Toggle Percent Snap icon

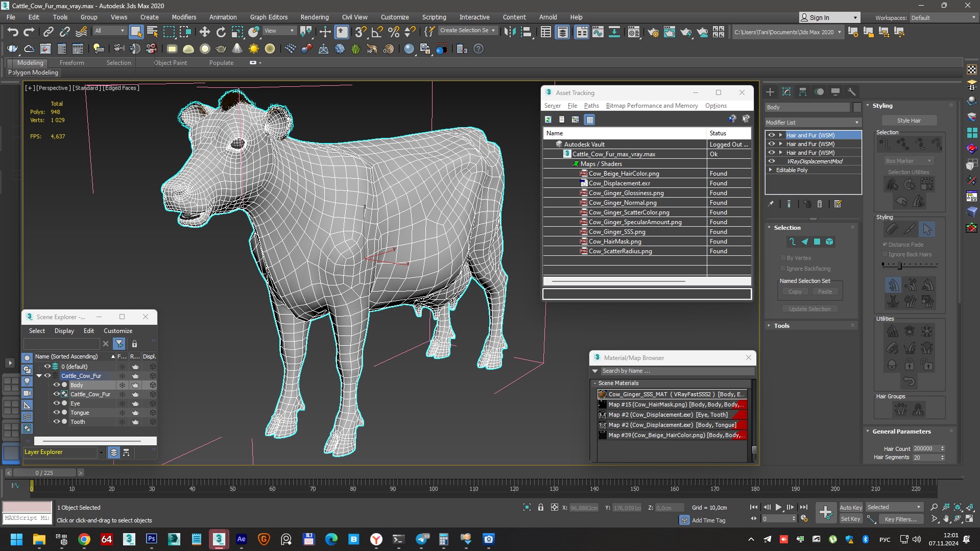coord(393,32)
